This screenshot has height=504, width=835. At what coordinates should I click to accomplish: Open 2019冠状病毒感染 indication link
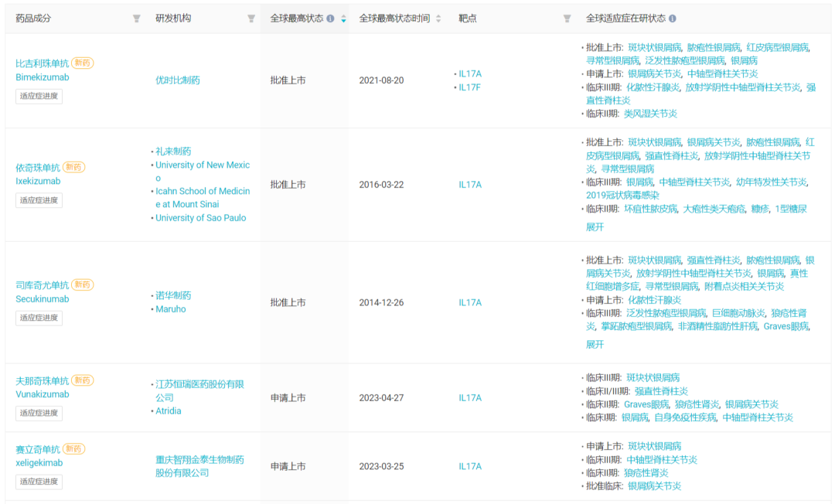(622, 196)
